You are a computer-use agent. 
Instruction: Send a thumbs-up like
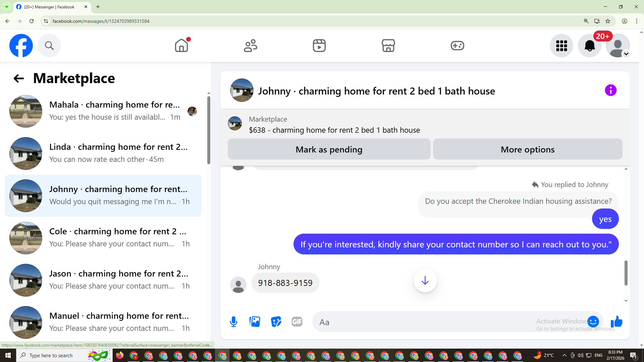tap(616, 322)
